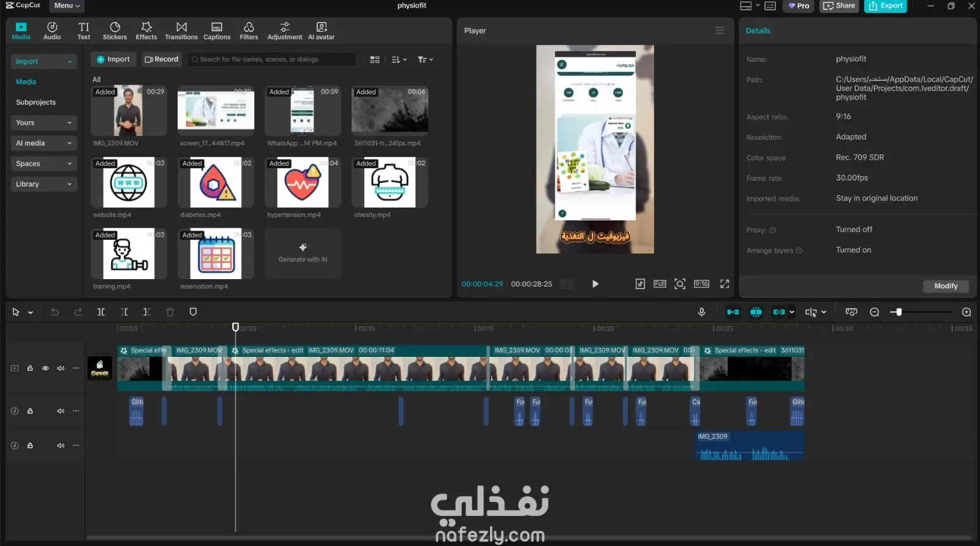
Task: Switch to the Text tab
Action: (84, 31)
